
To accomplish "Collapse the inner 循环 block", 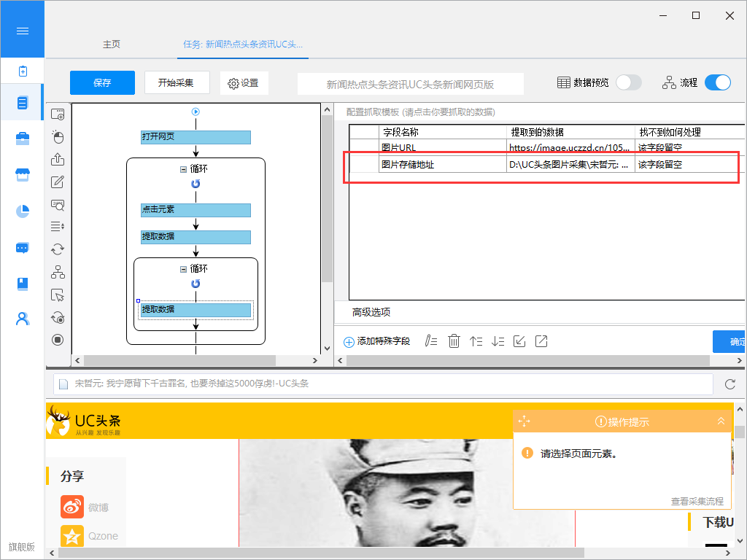I will 184,269.
